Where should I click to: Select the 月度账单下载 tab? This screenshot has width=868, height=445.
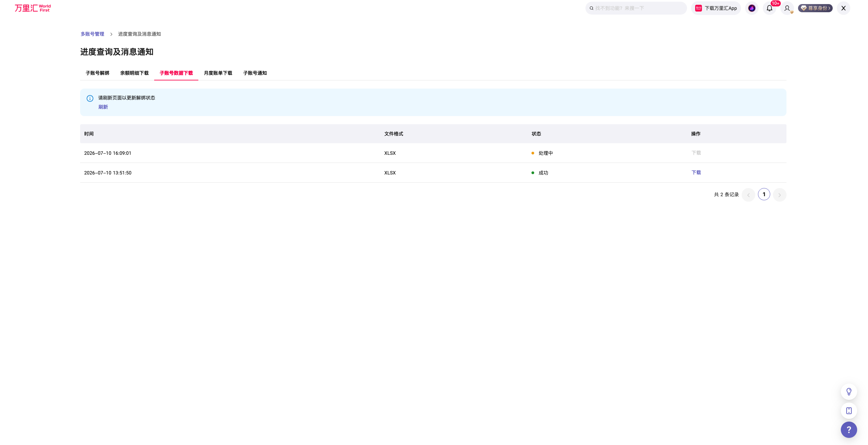(x=218, y=73)
